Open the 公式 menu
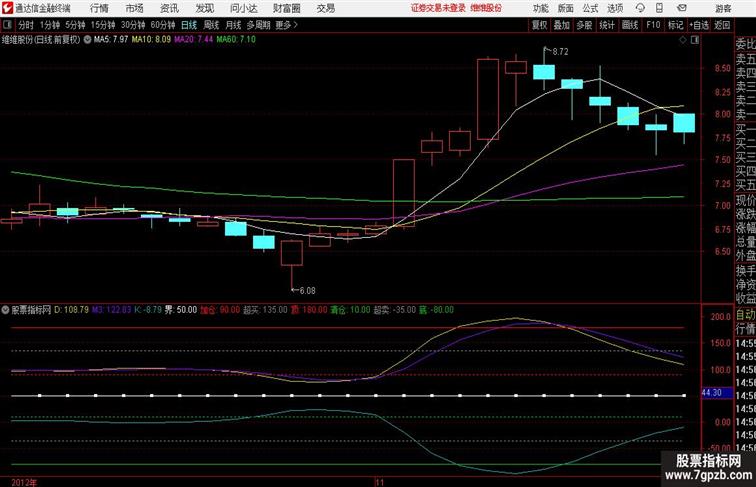 tap(590, 8)
